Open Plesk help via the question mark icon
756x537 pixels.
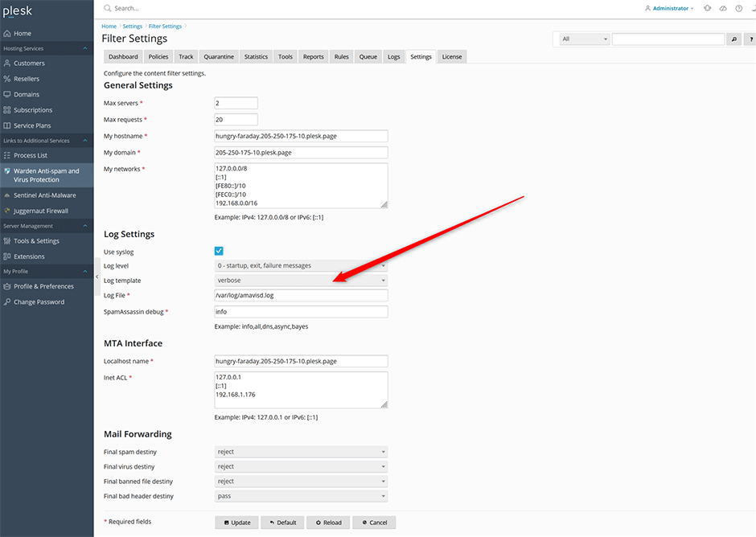click(x=738, y=8)
